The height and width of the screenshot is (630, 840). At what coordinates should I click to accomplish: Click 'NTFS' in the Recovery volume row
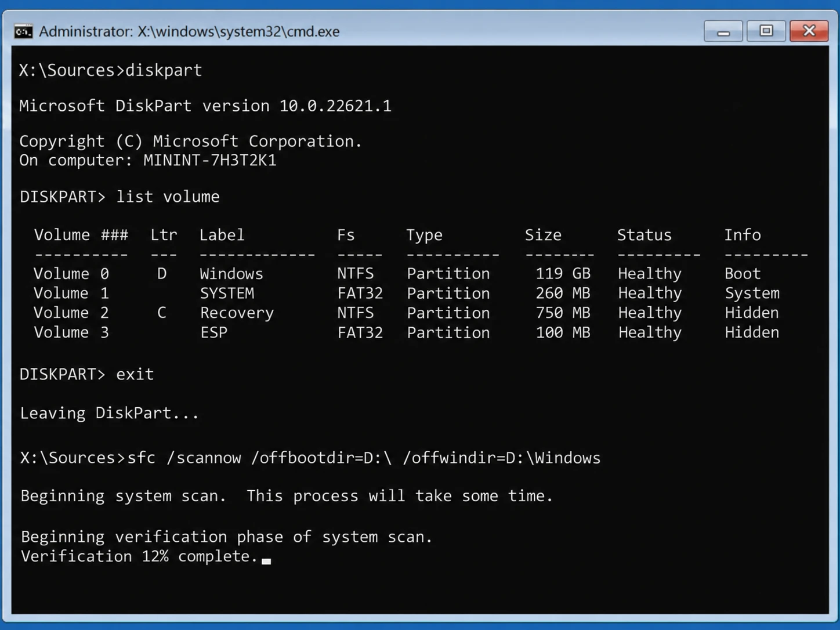(x=356, y=313)
